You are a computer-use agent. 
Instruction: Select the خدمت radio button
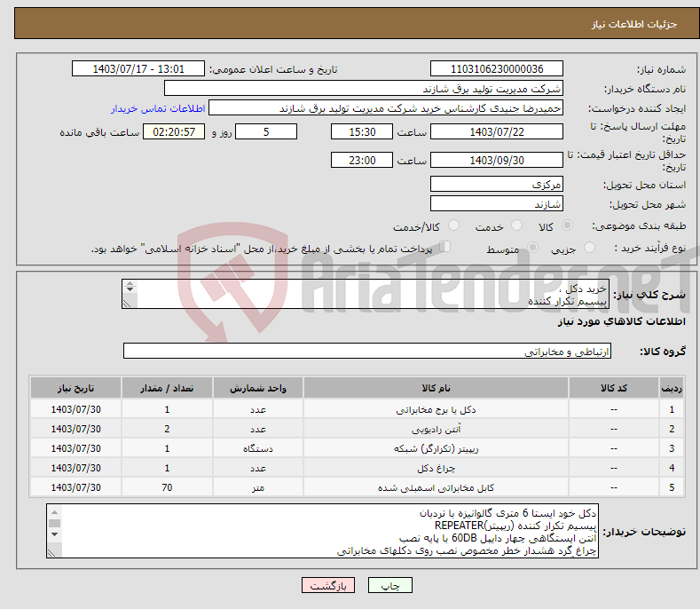(516, 225)
